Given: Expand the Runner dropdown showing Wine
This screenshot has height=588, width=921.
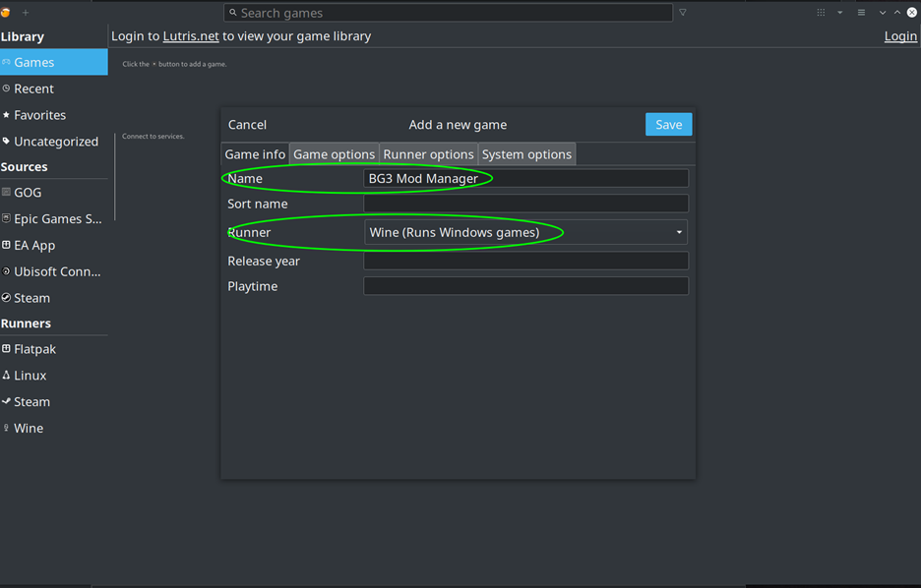Looking at the screenshot, I should pos(525,233).
